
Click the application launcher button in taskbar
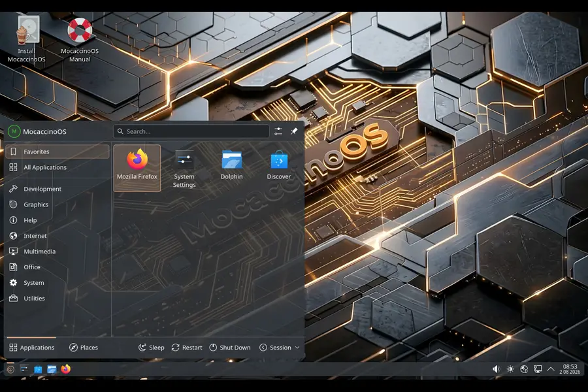tap(10, 370)
